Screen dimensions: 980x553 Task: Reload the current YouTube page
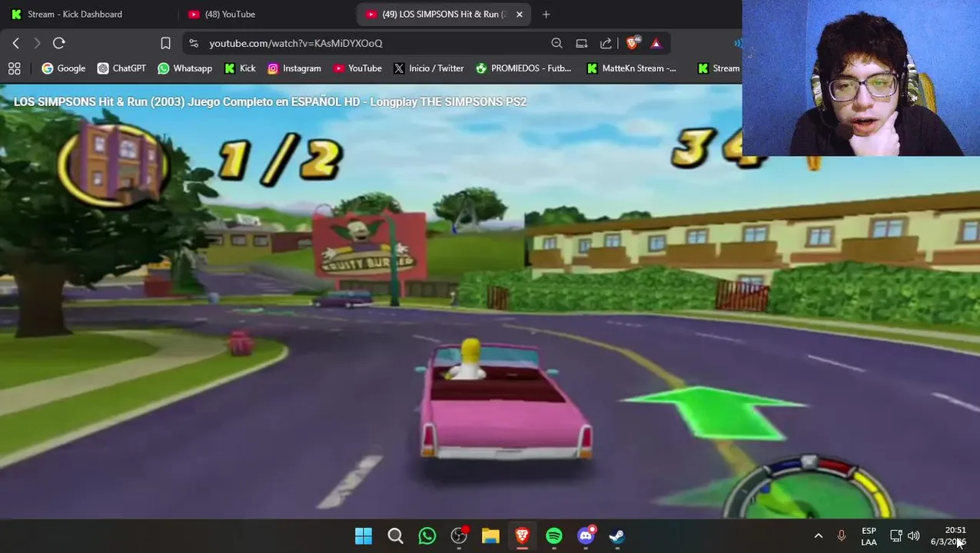58,43
